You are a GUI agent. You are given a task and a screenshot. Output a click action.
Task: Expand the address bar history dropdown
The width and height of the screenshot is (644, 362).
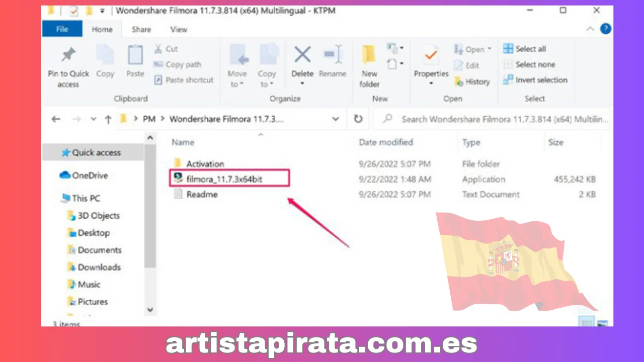click(336, 119)
